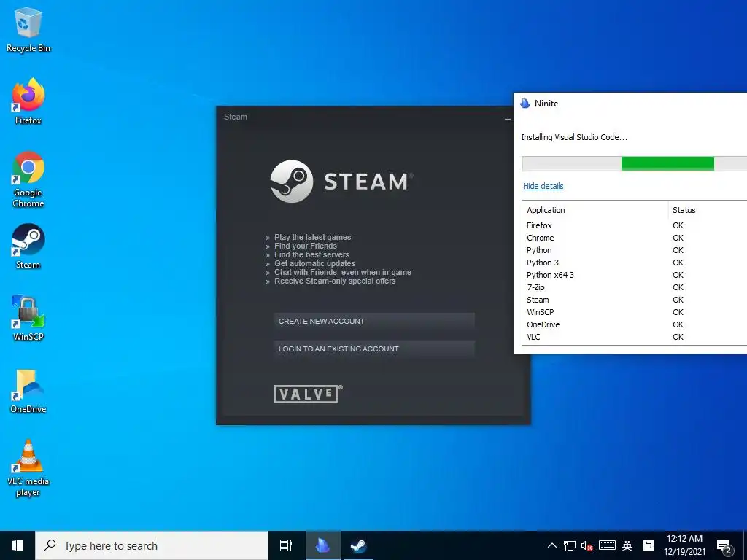Open the touch keyboard tray icon
Viewport: 747px width, 560px height.
(607, 545)
